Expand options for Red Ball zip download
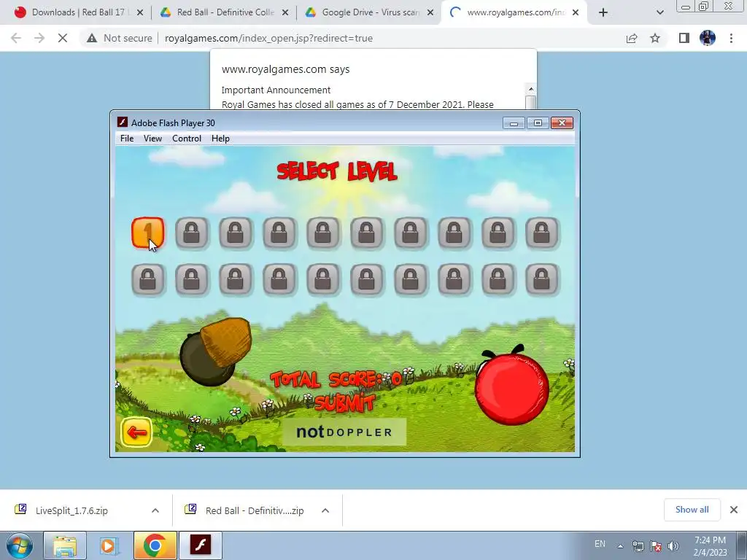This screenshot has width=747, height=560. pos(325,510)
